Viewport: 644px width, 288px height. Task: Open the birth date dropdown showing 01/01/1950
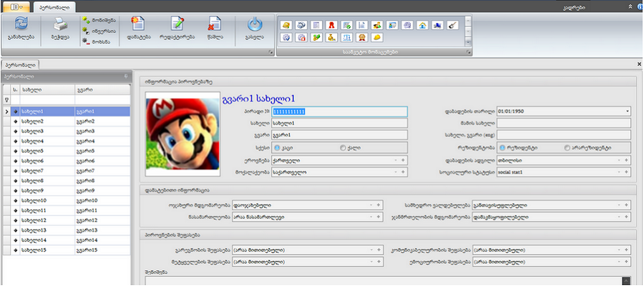pos(627,111)
